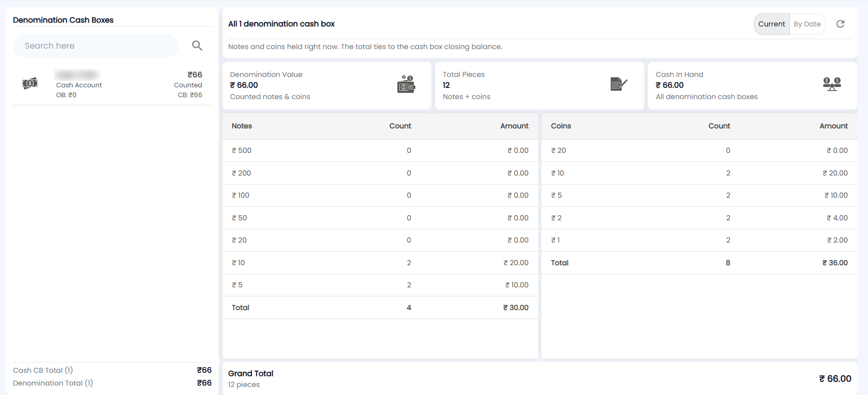Click the ₹ 500 note row
The width and height of the screenshot is (868, 395).
[380, 151]
